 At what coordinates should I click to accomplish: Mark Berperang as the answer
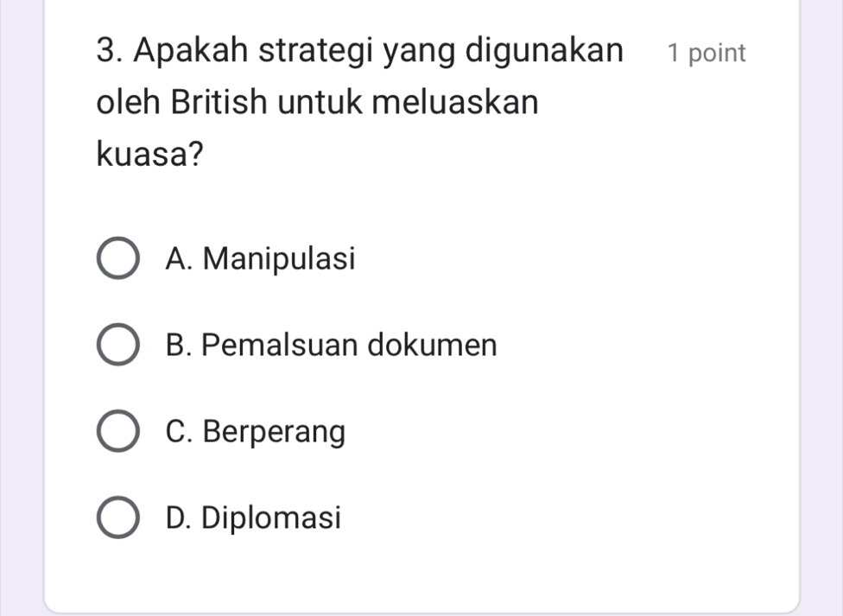117,433
